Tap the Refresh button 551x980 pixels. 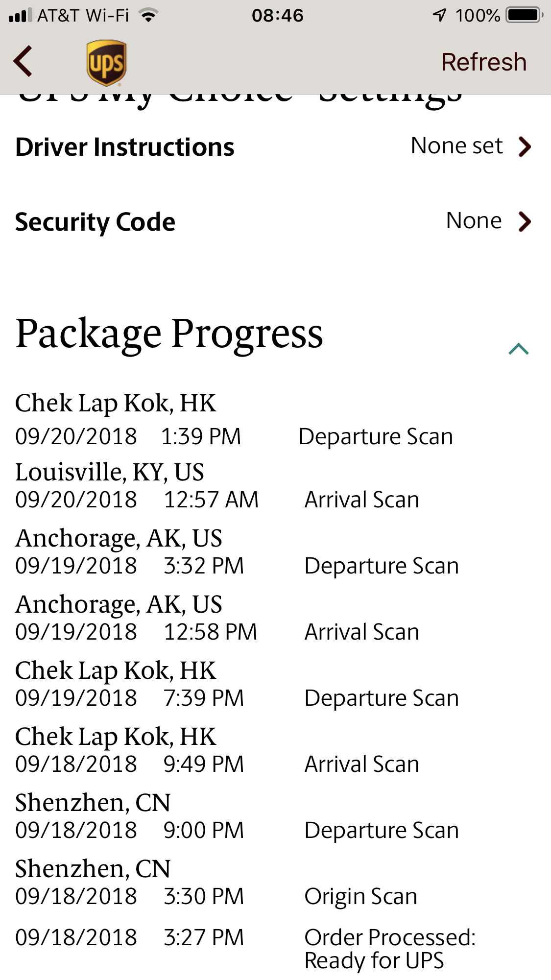coord(483,62)
